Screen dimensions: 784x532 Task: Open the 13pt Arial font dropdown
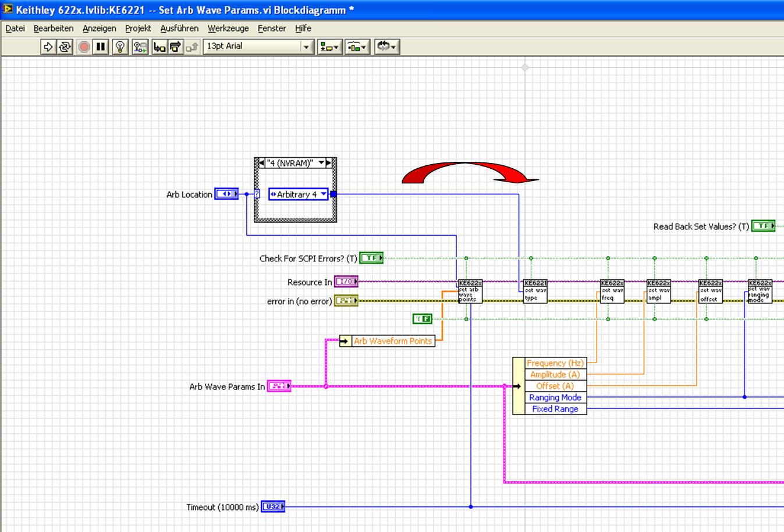(x=306, y=47)
